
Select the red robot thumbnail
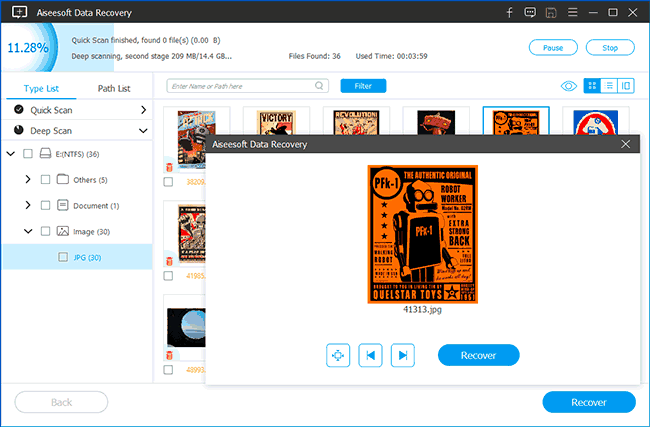click(x=436, y=122)
